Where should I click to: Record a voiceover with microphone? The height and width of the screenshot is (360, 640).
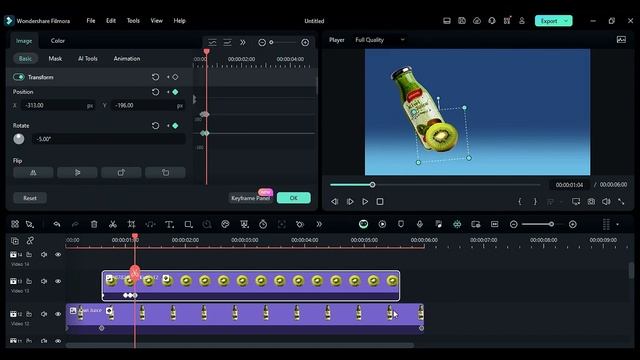tap(420, 224)
